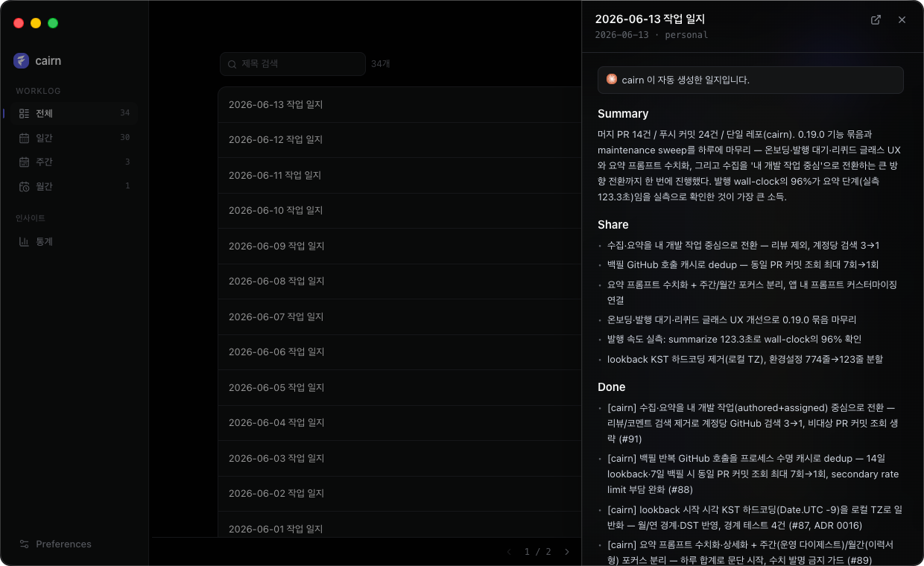Click the cairn app name text
Viewport: 924px width, 566px height.
coord(48,61)
